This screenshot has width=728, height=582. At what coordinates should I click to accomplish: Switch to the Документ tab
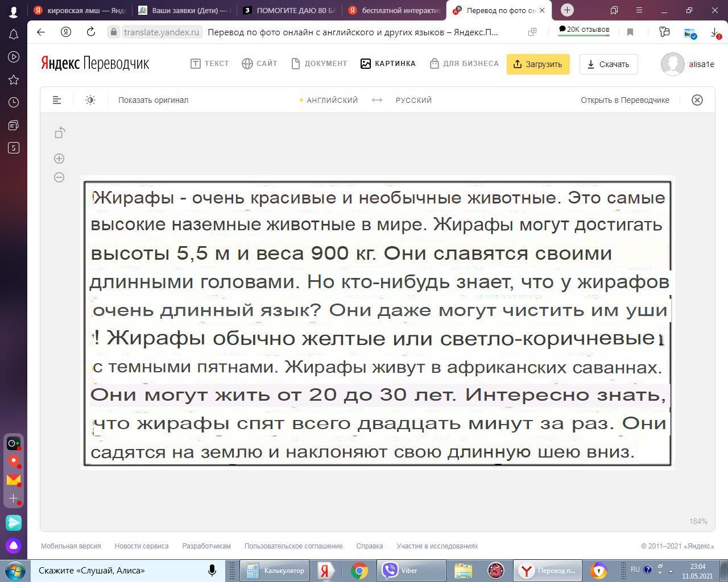(x=319, y=64)
